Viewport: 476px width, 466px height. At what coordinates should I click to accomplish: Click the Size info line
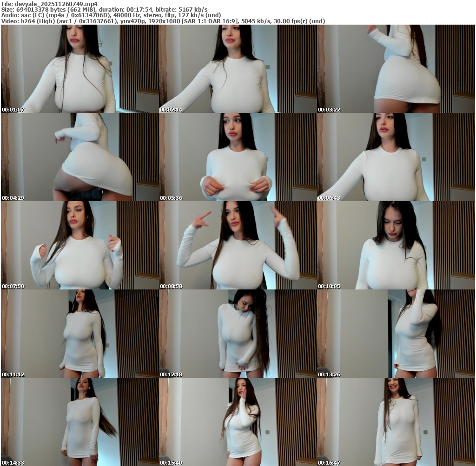(104, 9)
